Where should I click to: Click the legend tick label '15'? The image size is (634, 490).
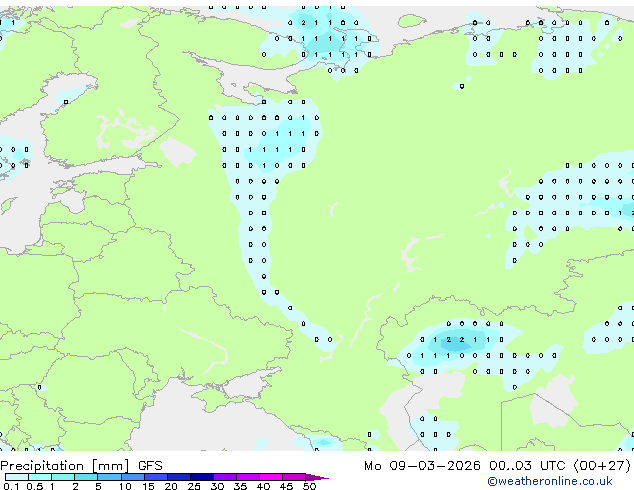148,486
